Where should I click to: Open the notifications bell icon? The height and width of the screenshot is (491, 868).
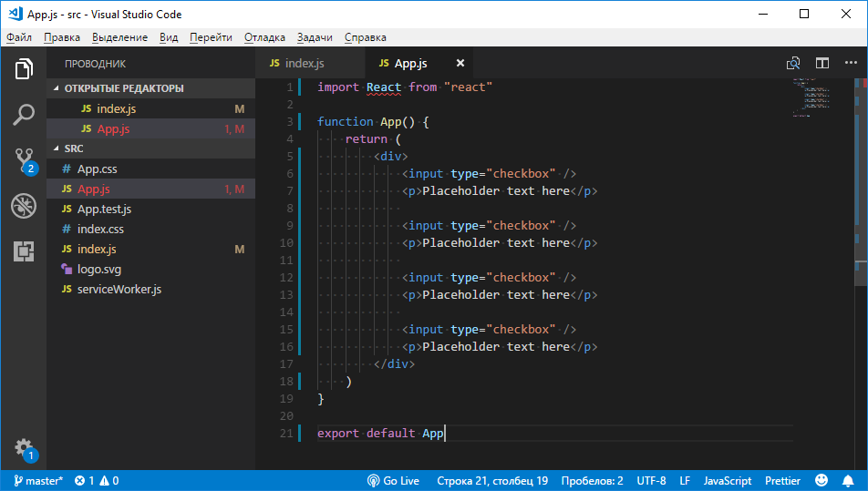pyautogui.click(x=850, y=480)
